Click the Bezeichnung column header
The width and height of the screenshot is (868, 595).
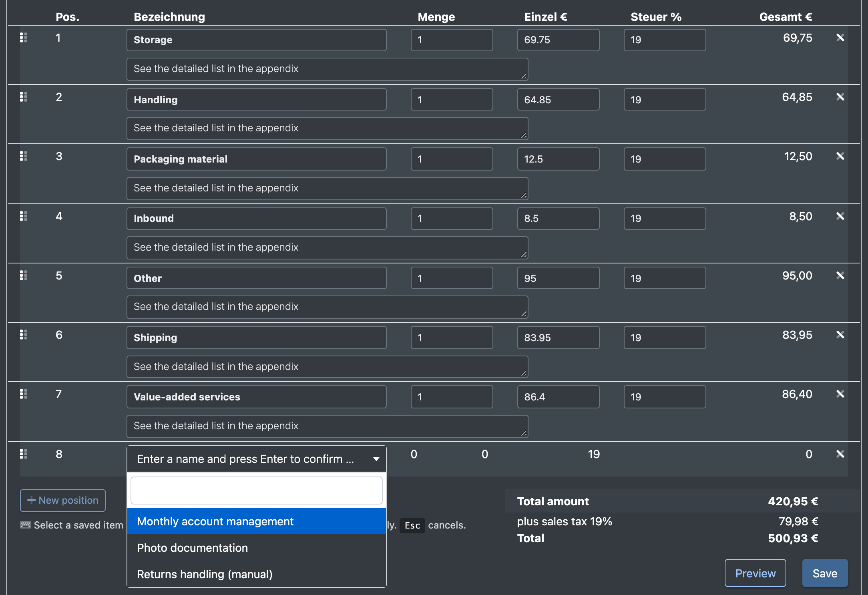pyautogui.click(x=169, y=17)
